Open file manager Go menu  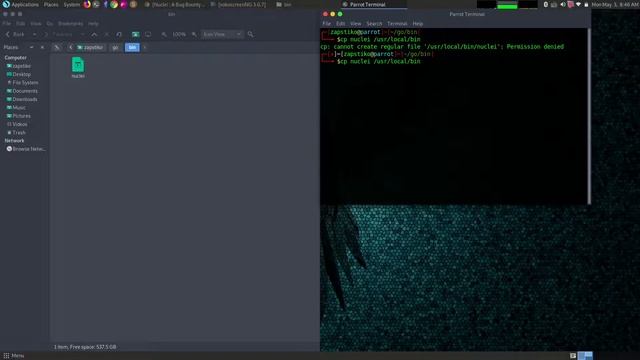49,24
